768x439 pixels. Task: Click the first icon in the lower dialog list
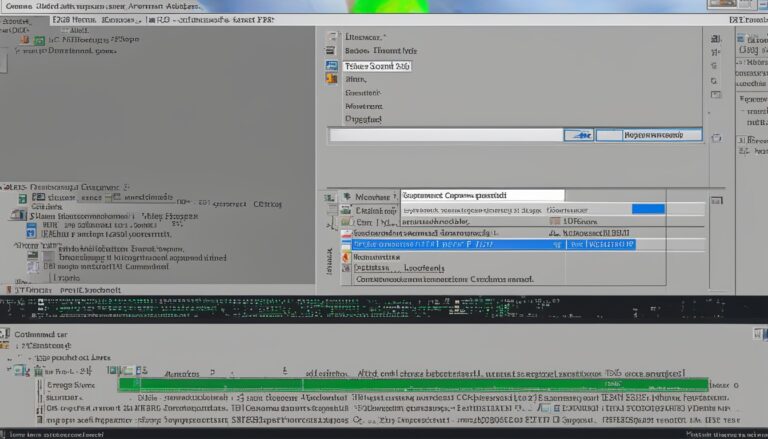pyautogui.click(x=346, y=197)
